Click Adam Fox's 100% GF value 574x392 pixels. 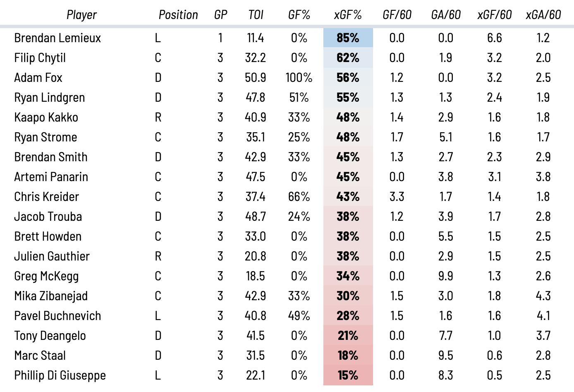tap(299, 78)
